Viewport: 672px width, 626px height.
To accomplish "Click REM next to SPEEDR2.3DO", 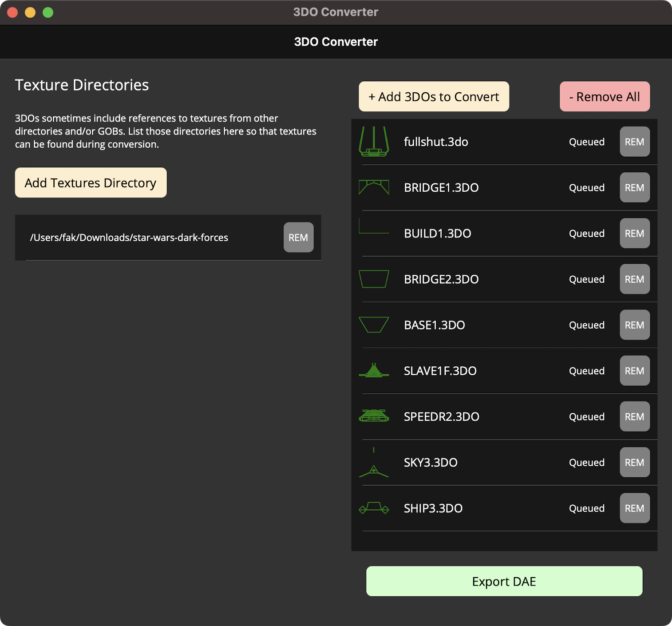I will pyautogui.click(x=634, y=416).
